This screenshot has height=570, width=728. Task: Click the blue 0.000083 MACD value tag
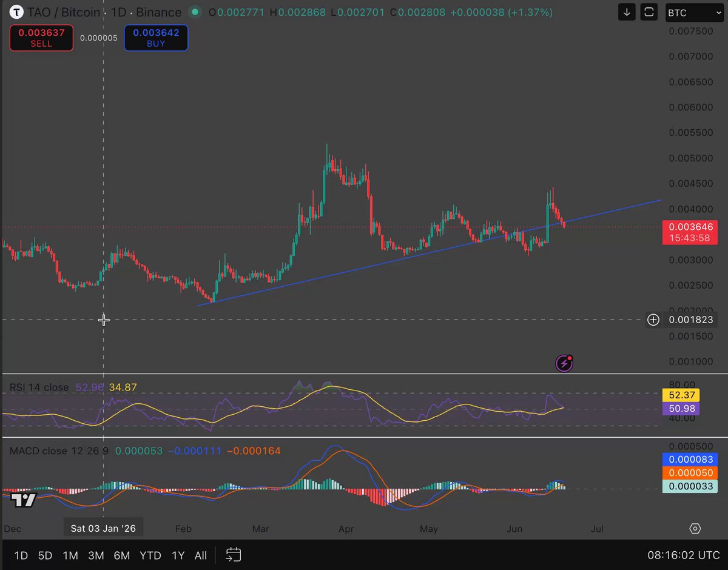(x=692, y=459)
